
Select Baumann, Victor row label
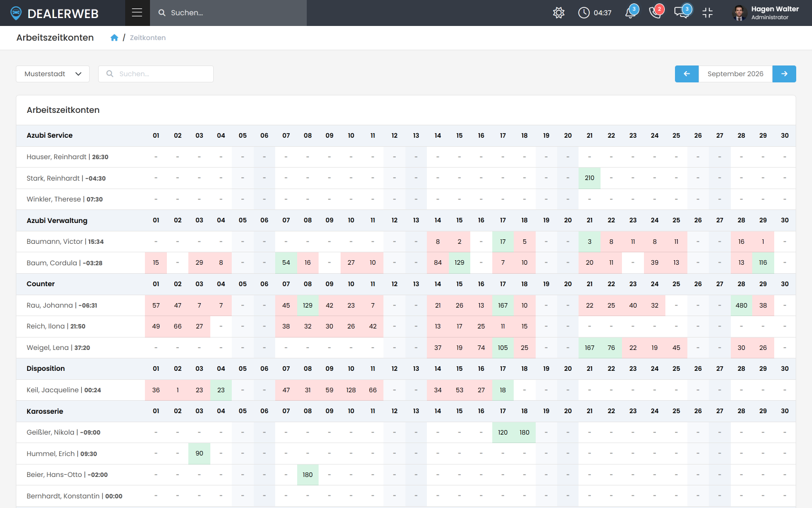[65, 242]
